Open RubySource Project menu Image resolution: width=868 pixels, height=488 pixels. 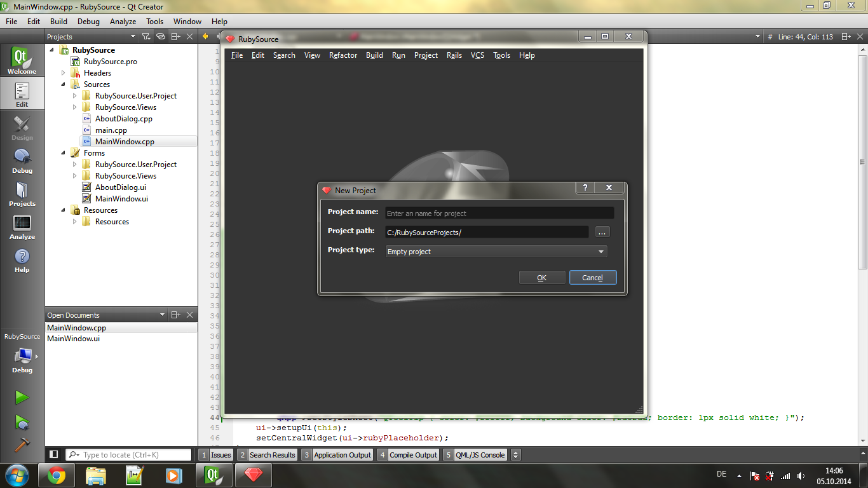[426, 55]
